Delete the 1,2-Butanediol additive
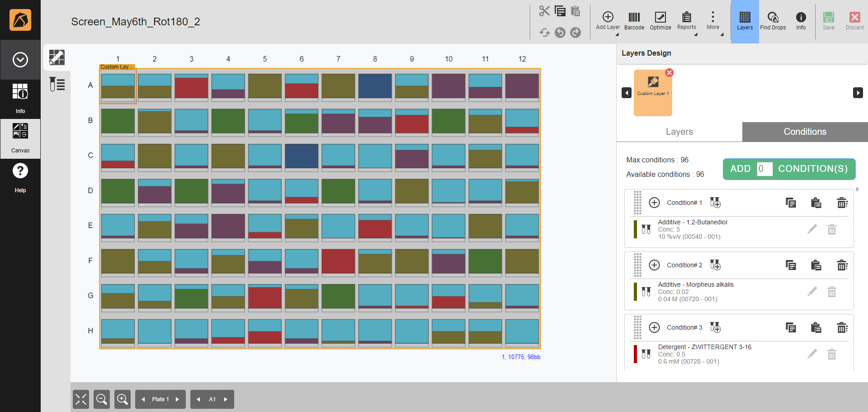 (x=832, y=229)
